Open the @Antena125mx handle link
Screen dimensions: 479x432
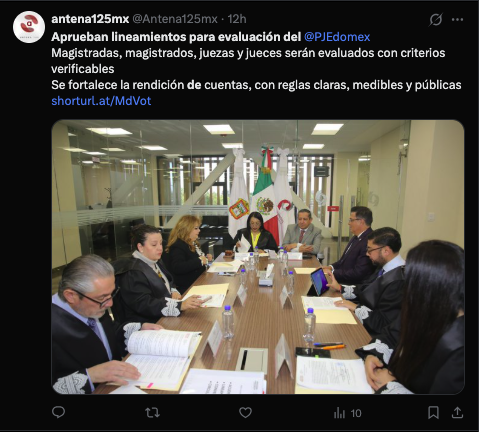click(175, 19)
